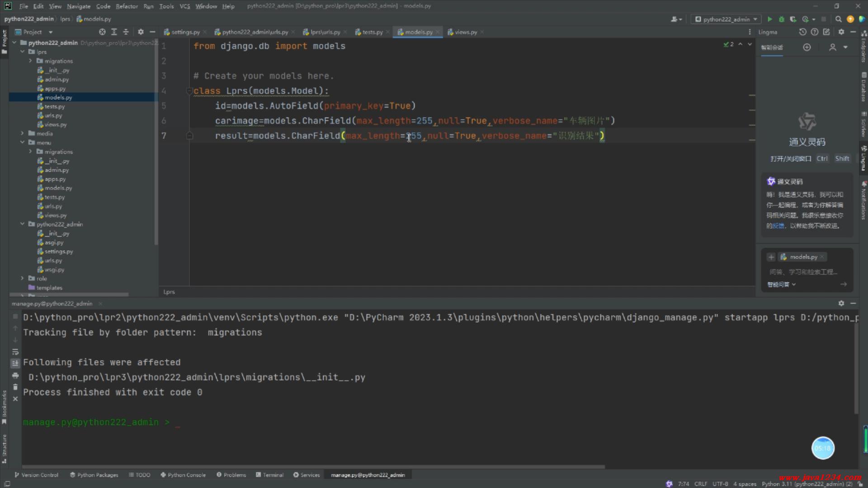Viewport: 868px width, 488px height.
Task: Toggle soft-wrap in manage.py console
Action: click(15, 352)
